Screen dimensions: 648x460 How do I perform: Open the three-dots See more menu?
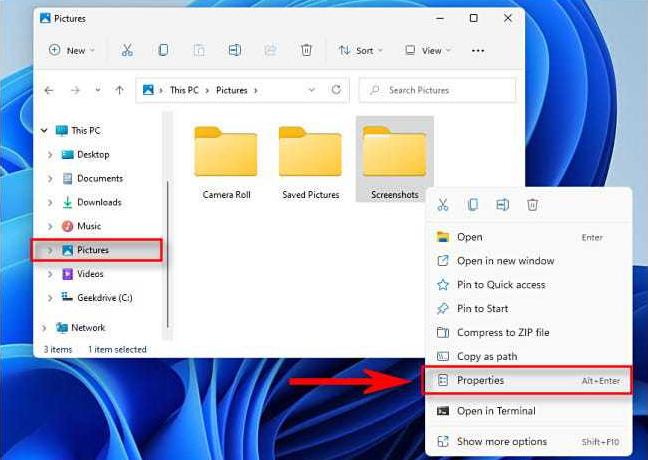pyautogui.click(x=478, y=51)
